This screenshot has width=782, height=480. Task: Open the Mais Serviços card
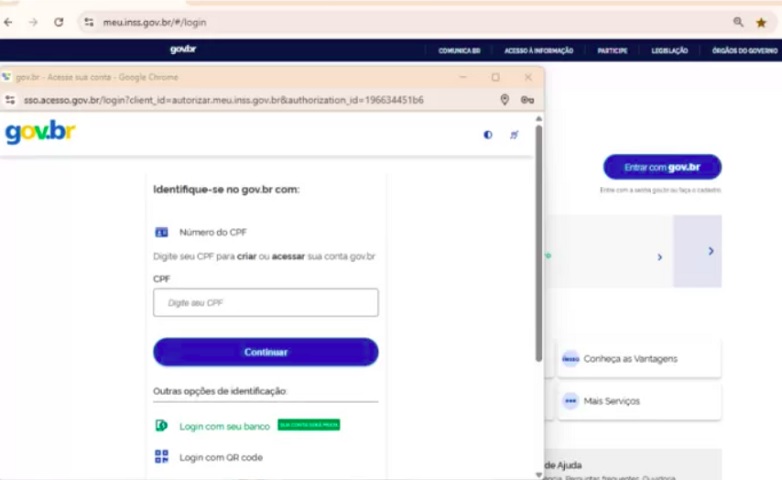[639, 401]
